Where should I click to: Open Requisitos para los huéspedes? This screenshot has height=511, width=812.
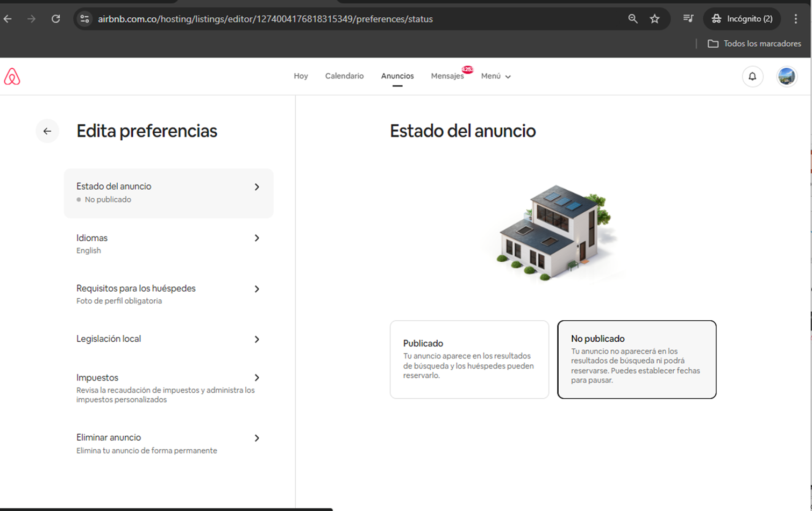point(168,294)
